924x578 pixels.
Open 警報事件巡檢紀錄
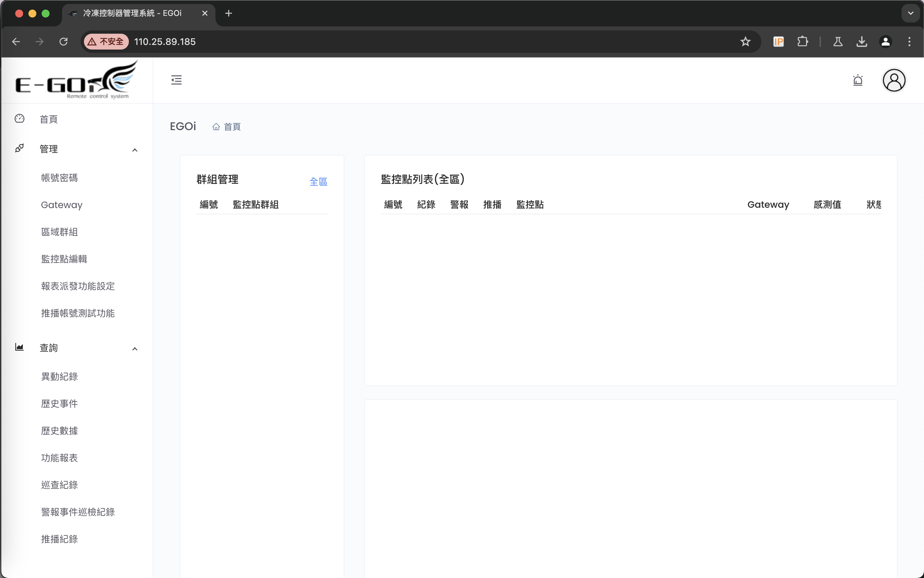78,512
